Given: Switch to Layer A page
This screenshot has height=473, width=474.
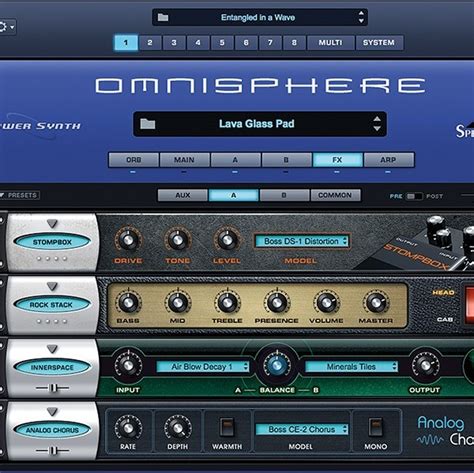Looking at the screenshot, I should pyautogui.click(x=235, y=160).
